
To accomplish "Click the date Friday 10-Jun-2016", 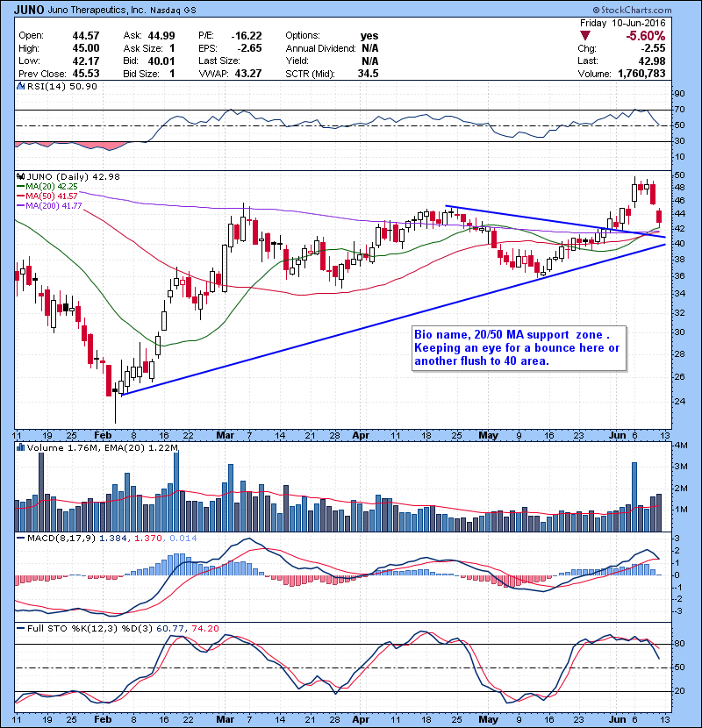I will tap(622, 23).
